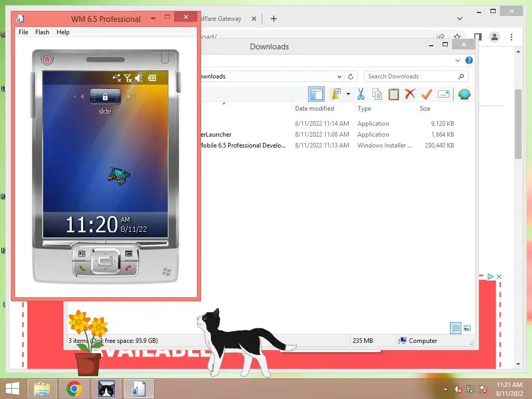The width and height of the screenshot is (532, 399).
Task: Open File Explorer from the taskbar
Action: [x=42, y=389]
